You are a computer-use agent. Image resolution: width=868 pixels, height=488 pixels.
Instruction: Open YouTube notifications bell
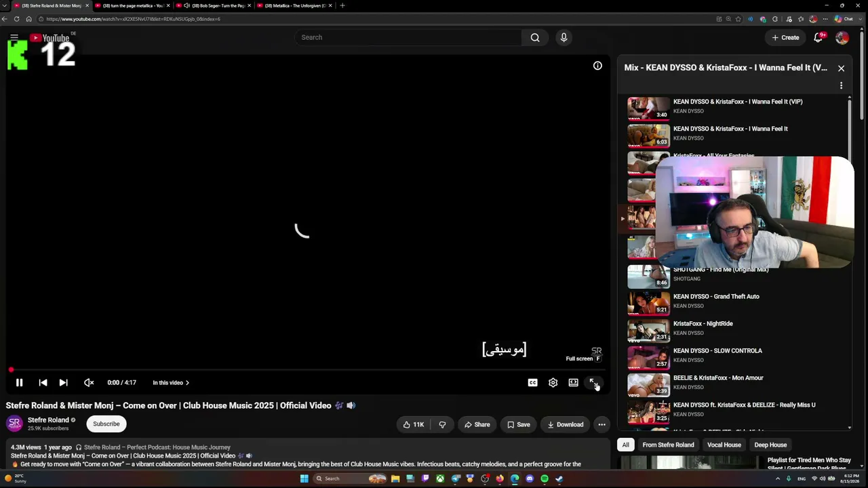coord(818,37)
